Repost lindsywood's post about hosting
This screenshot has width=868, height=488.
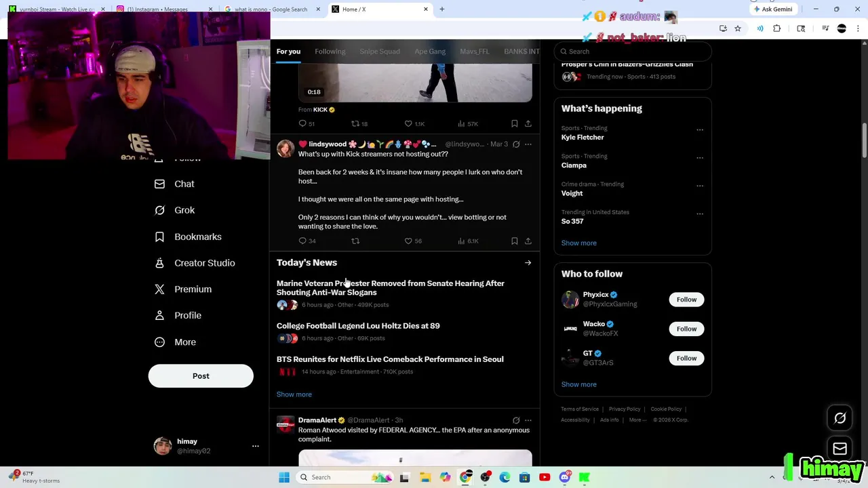(x=355, y=241)
